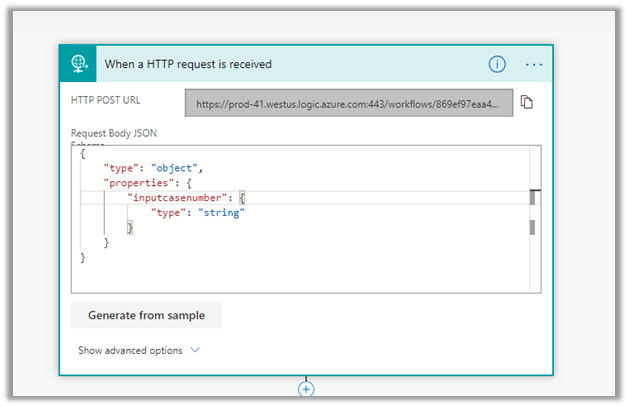The width and height of the screenshot is (628, 407).
Task: Copy the HTTP POST URL with copy icon
Action: coord(527,102)
